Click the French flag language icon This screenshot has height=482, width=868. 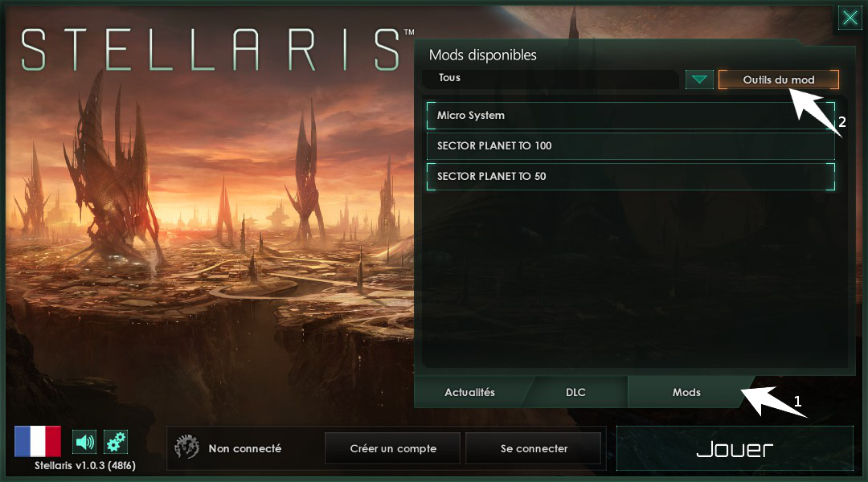(38, 441)
